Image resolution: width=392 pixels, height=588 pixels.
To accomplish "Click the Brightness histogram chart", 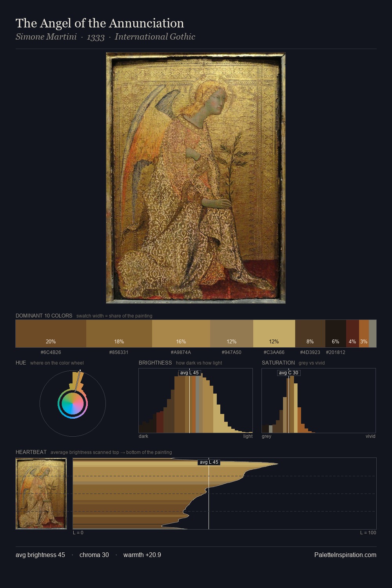I will [196, 401].
